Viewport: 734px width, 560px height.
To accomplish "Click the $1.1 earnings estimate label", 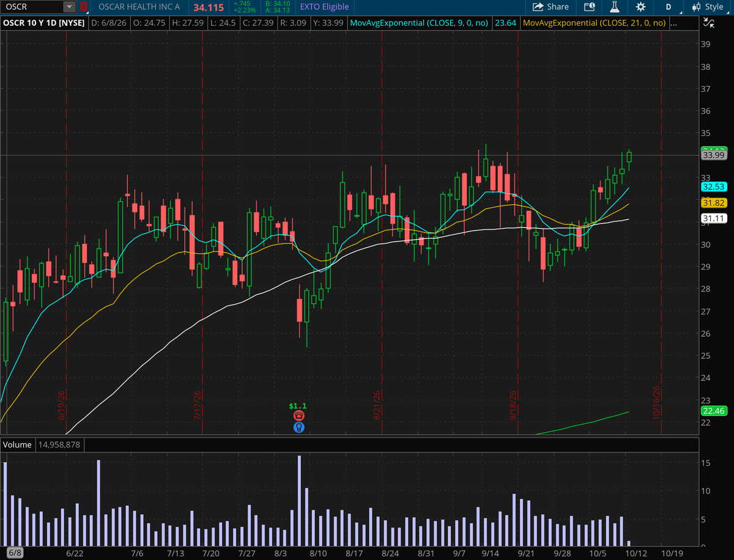I will coord(298,405).
